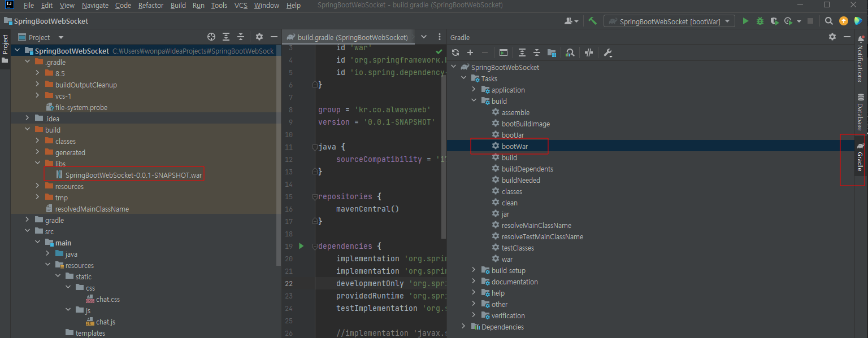The image size is (868, 338).
Task: Select file-system.probe file
Action: [81, 107]
